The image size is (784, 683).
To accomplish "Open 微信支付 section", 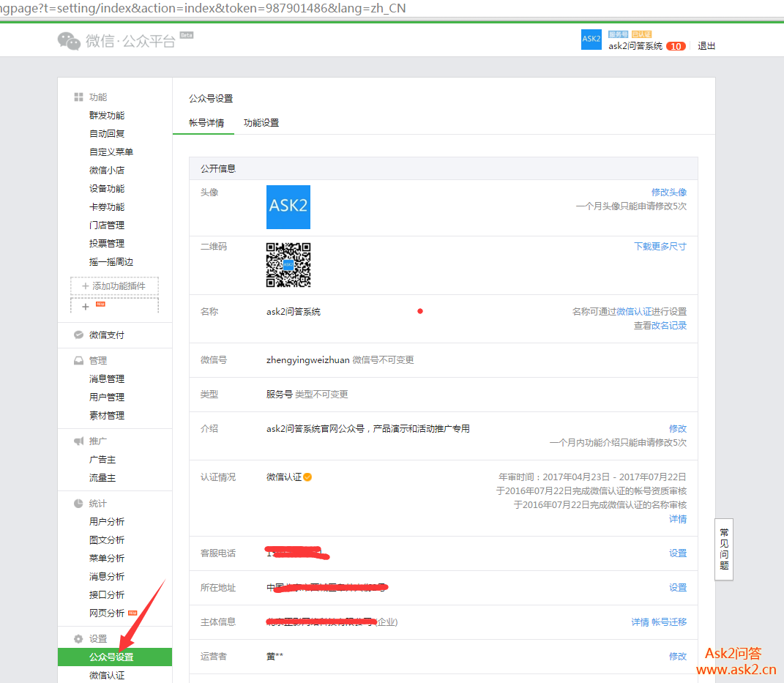I will pyautogui.click(x=106, y=335).
